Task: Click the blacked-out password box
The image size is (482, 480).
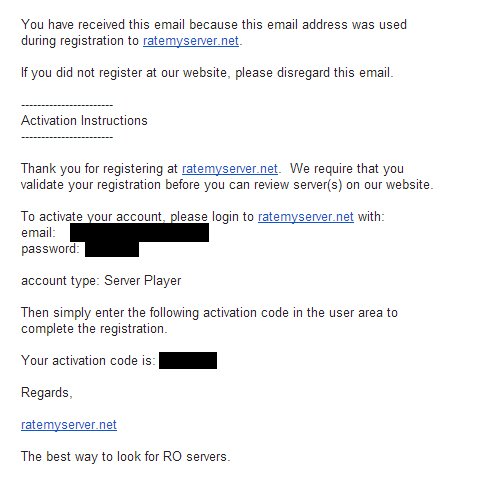Action: [112, 249]
